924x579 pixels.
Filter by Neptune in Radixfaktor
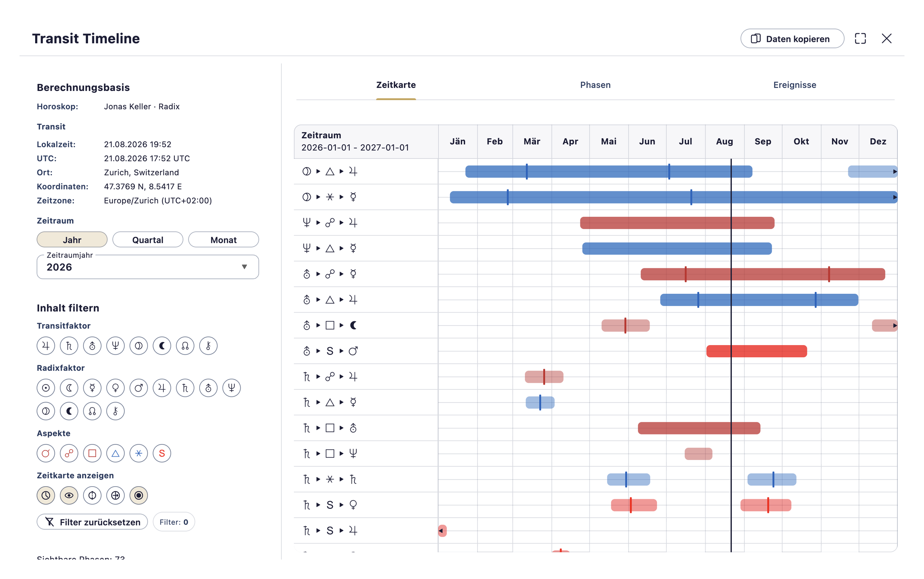[232, 388]
